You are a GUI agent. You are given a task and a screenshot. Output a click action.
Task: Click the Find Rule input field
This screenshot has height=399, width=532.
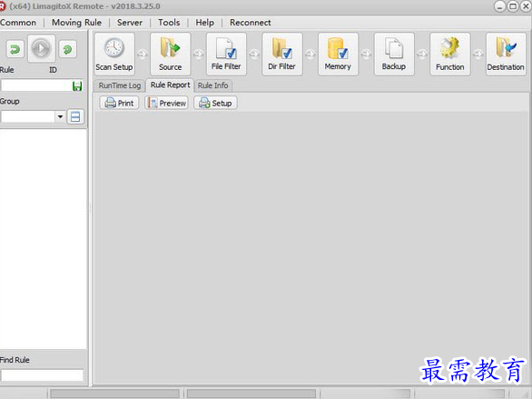[x=42, y=375]
